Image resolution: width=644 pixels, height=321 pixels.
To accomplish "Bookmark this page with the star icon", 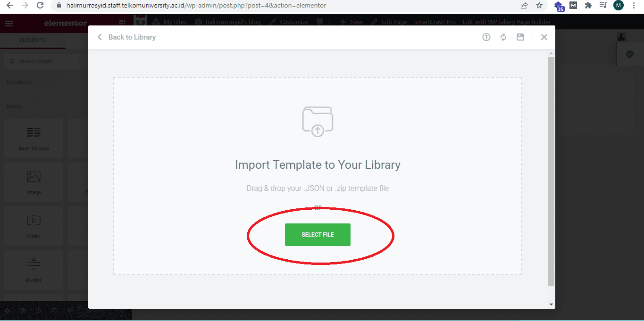I will [x=539, y=6].
